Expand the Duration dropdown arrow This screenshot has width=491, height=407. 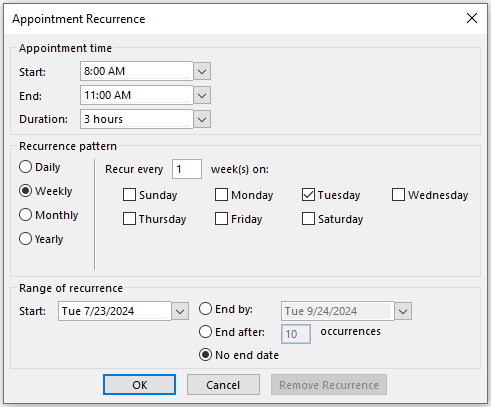pos(202,119)
